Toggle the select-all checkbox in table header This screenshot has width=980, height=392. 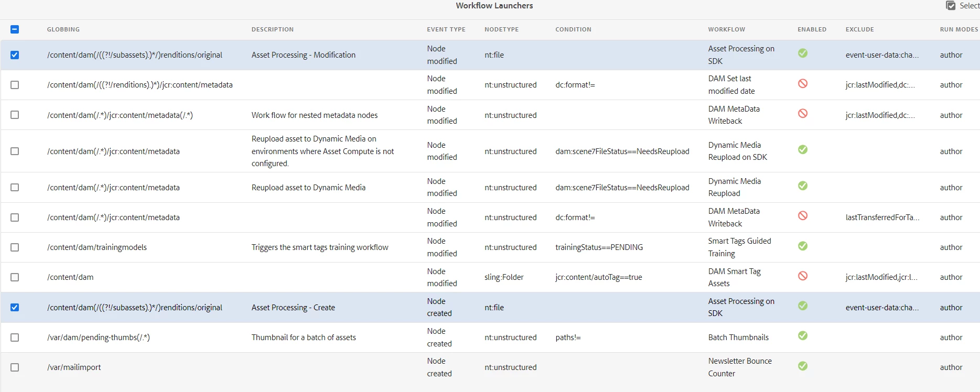coord(15,29)
